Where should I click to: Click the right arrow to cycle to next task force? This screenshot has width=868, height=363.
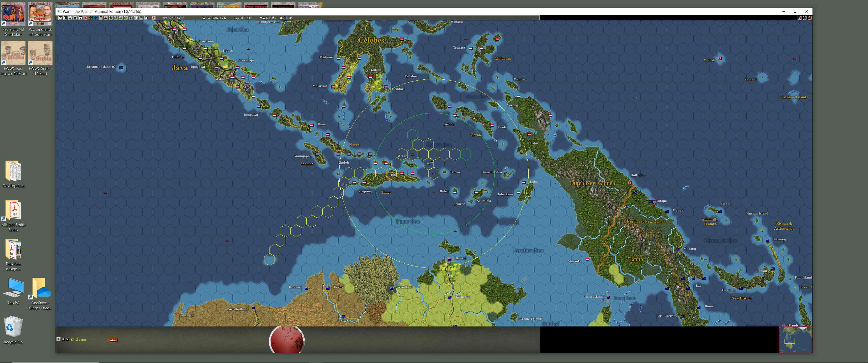tap(67, 339)
